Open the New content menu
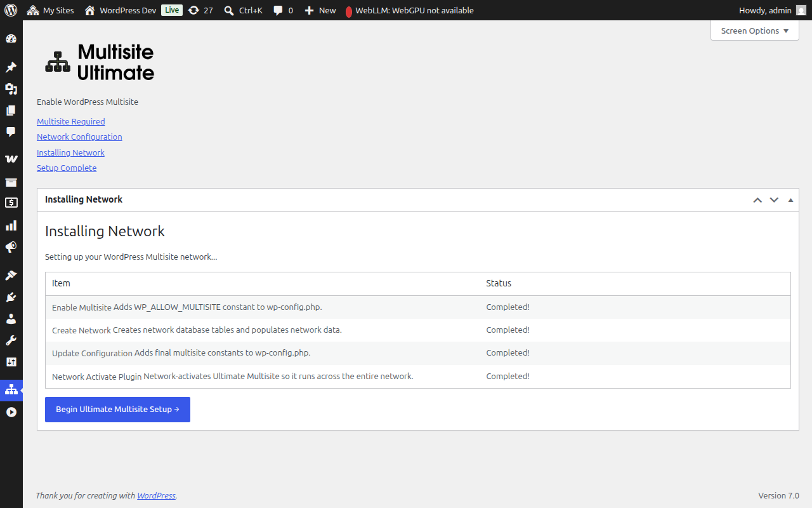Screen dimensions: 812x508 (x=320, y=10)
